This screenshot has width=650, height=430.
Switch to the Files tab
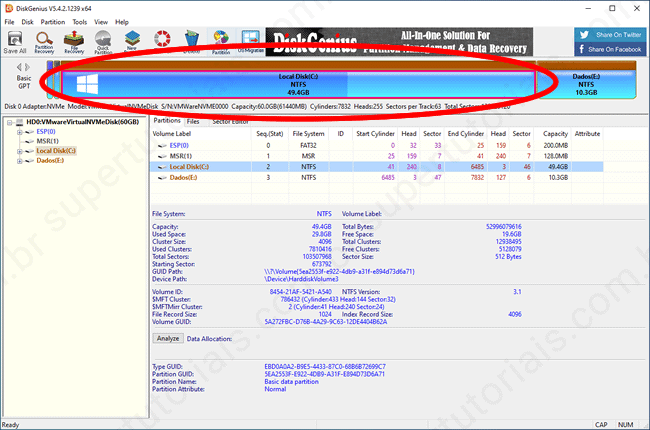193,121
